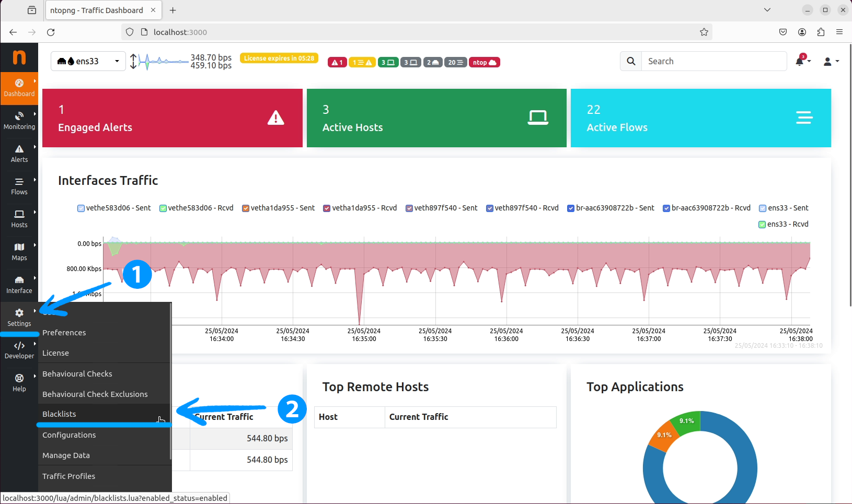Screen dimensions: 852x504
Task: Expand the ens33 interface dropdown
Action: 88,61
